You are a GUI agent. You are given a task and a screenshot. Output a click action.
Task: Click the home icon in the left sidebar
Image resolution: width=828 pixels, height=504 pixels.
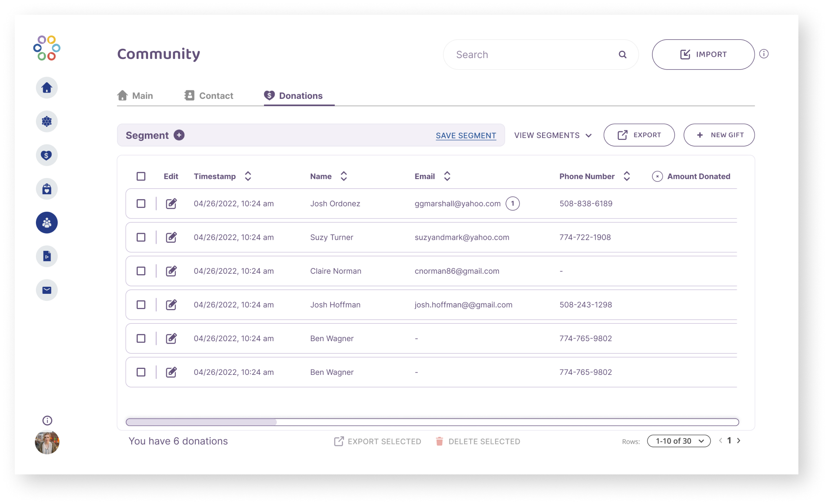(48, 88)
